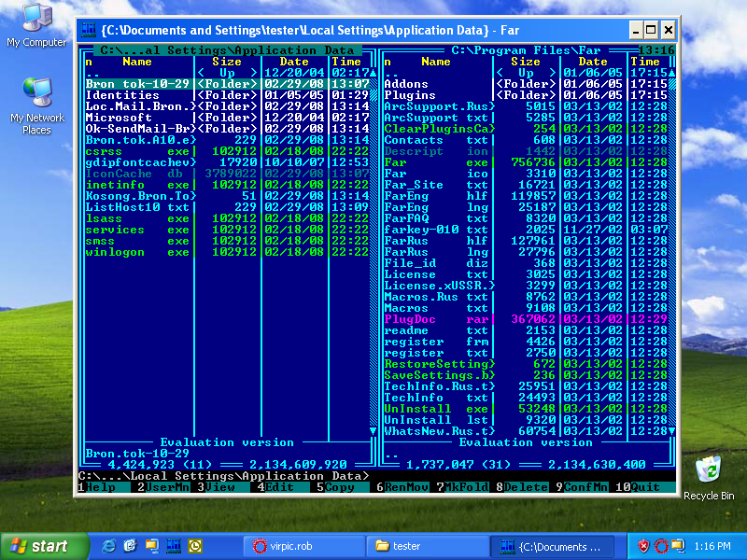Image resolution: width=747 pixels, height=560 pixels.
Task: Click the left panel scroll-down arrow
Action: point(373,431)
